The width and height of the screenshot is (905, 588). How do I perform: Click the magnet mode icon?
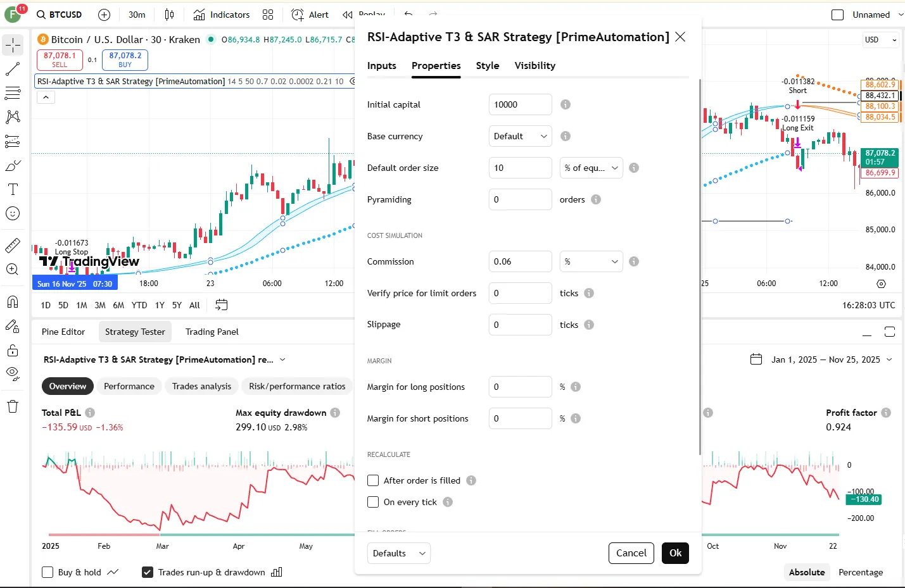tap(13, 302)
